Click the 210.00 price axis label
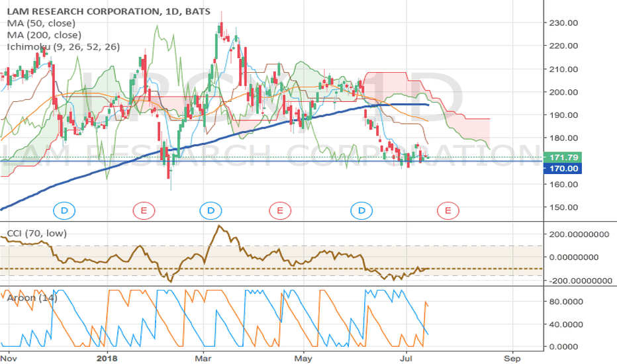 564,69
